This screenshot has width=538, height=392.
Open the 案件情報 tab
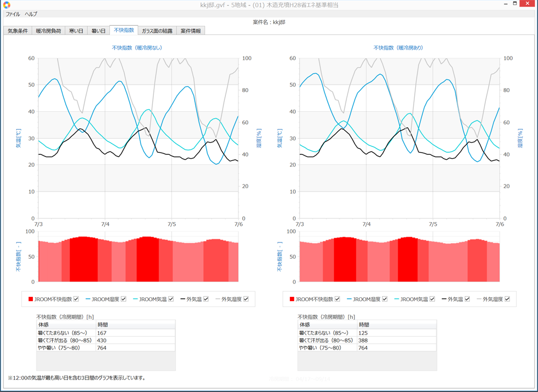point(191,31)
